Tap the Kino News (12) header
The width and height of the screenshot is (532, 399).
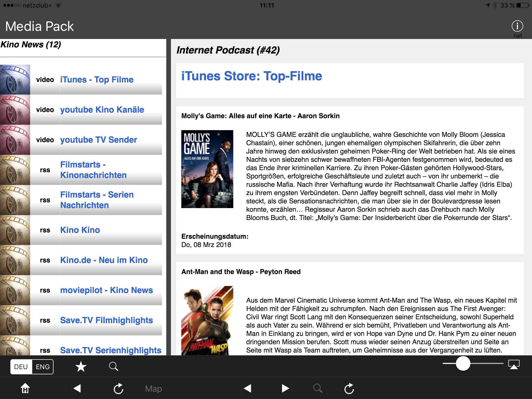click(x=31, y=44)
